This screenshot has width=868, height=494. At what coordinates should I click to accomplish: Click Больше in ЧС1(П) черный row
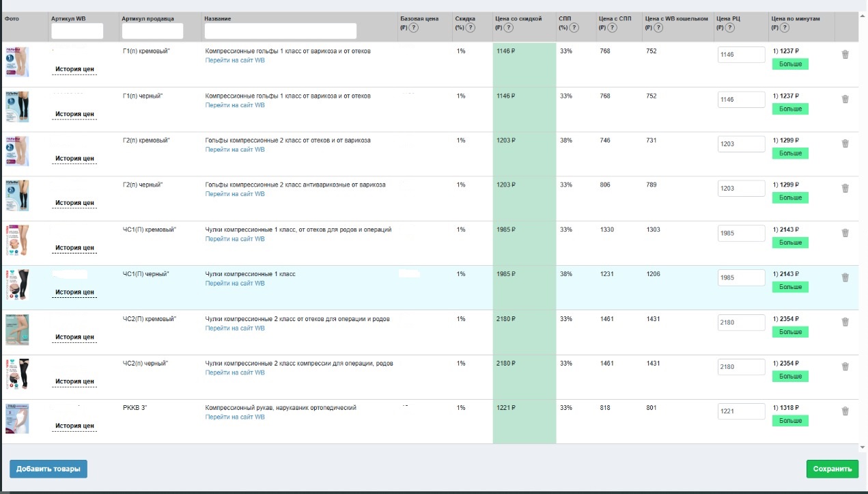790,287
